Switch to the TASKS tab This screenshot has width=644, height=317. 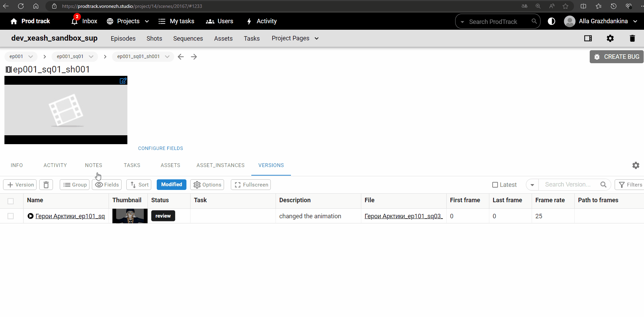[x=132, y=165]
